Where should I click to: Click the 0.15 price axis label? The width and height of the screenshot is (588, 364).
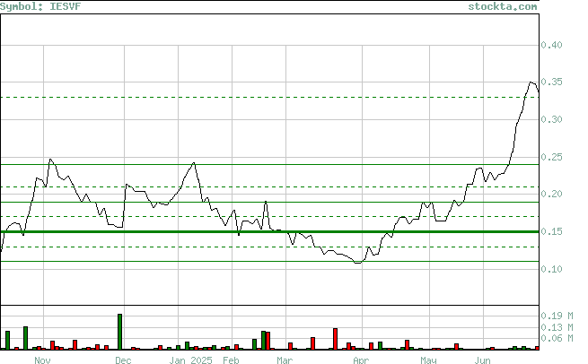click(x=551, y=232)
